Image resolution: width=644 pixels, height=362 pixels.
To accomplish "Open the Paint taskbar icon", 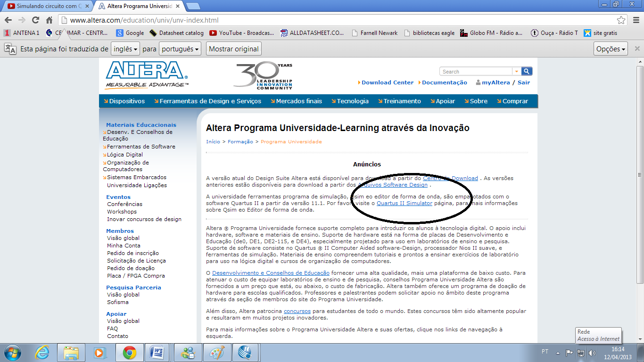I will (x=217, y=352).
